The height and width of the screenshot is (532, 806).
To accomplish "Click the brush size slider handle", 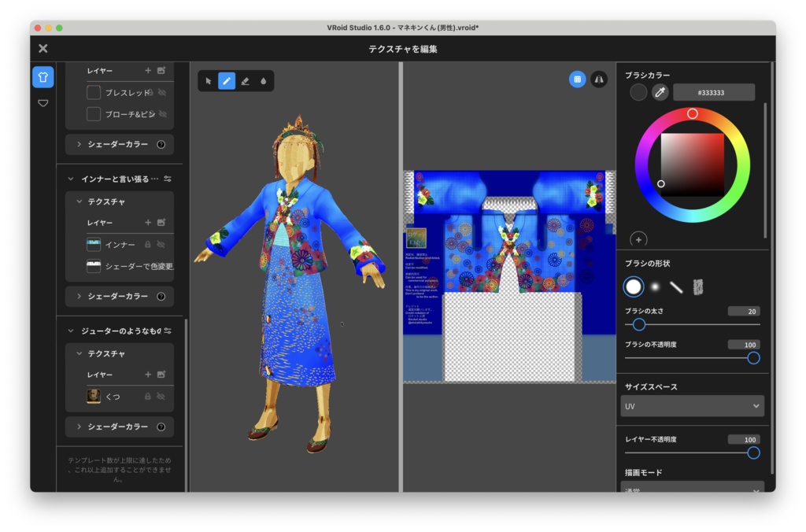I will pos(639,325).
